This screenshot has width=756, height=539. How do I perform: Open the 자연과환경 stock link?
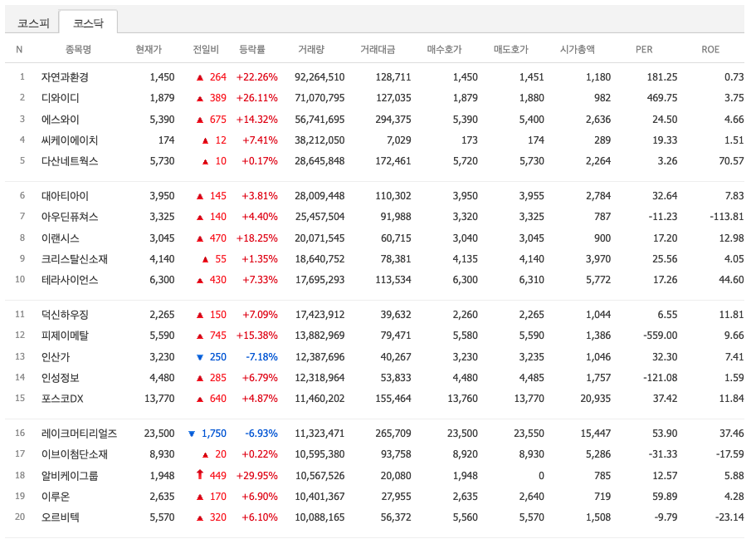tap(65, 77)
